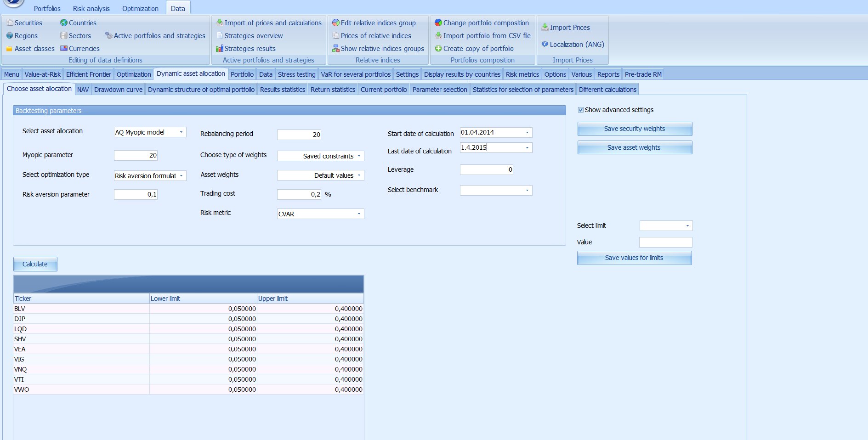This screenshot has height=440, width=868.
Task: Open Countries data definitions
Action: point(78,23)
